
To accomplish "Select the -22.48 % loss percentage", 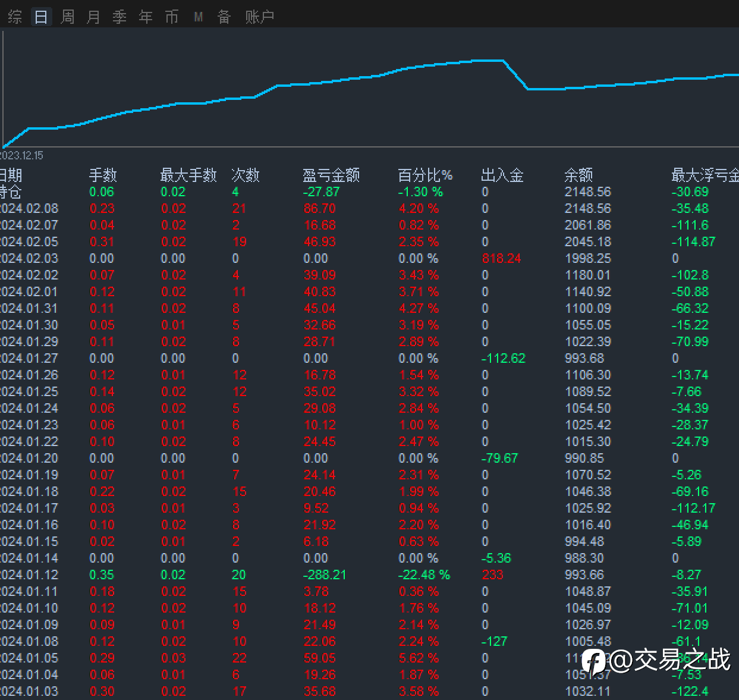I will pos(424,575).
